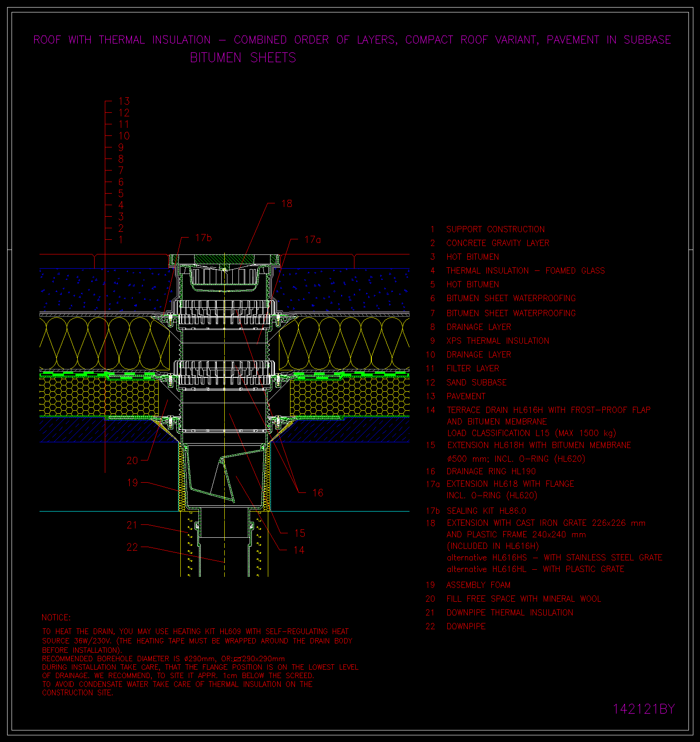
Task: Click legend entry 'SUPPORT CONSTRUCTION'
Action: coord(495,230)
